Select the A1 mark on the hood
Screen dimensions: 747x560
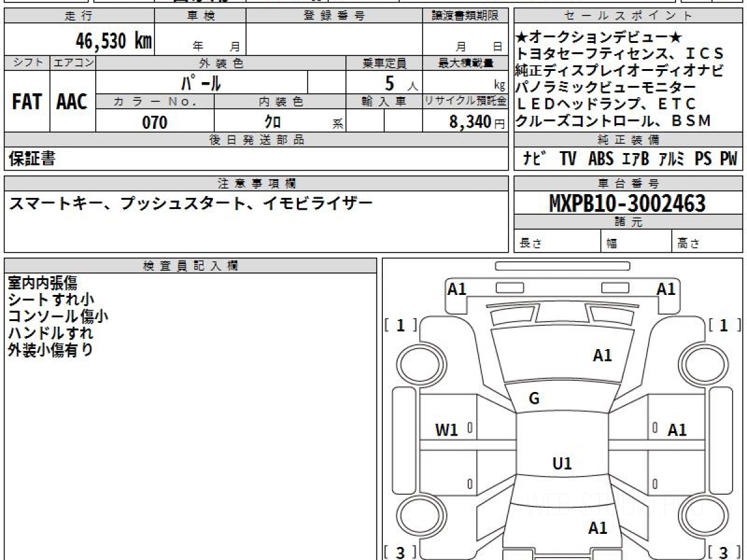(x=603, y=355)
